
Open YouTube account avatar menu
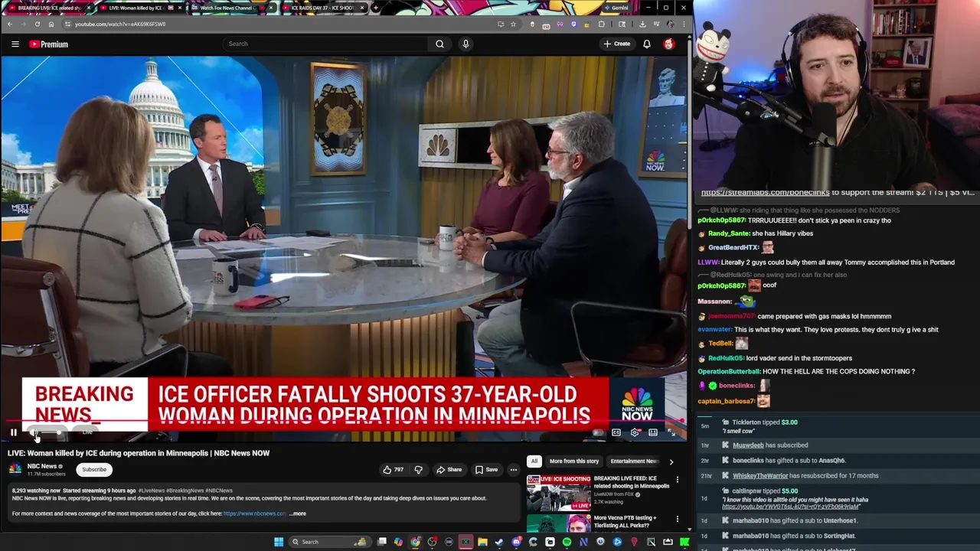point(669,44)
